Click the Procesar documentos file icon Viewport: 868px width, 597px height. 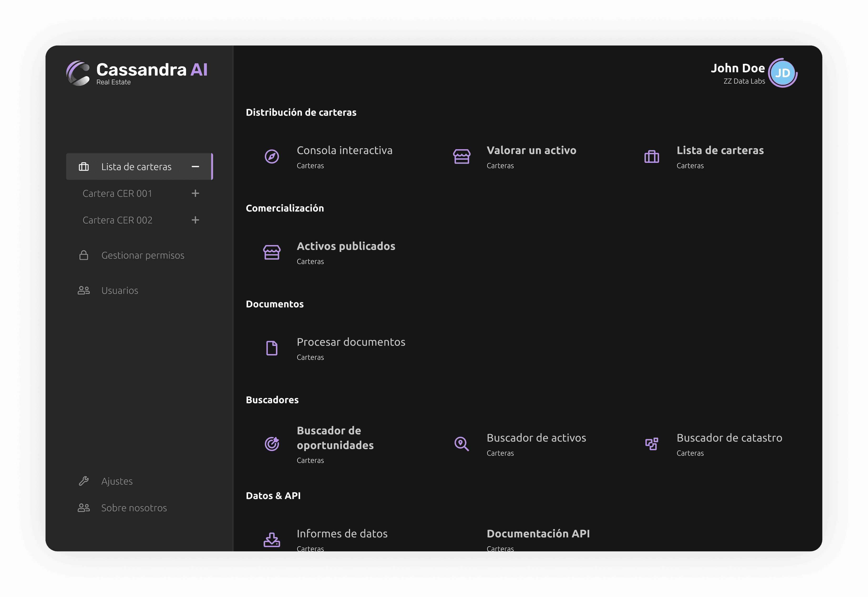pyautogui.click(x=272, y=348)
